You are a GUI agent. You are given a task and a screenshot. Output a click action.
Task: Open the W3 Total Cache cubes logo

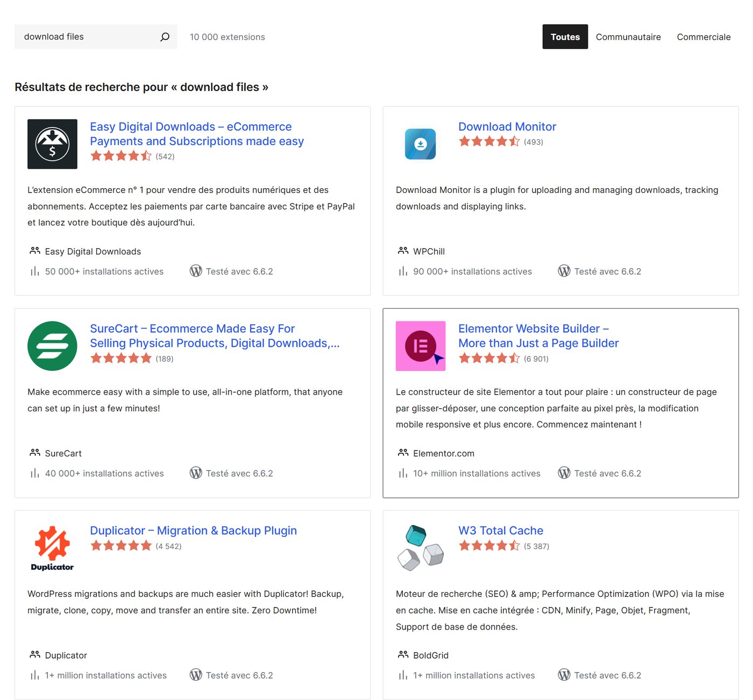[x=421, y=548]
